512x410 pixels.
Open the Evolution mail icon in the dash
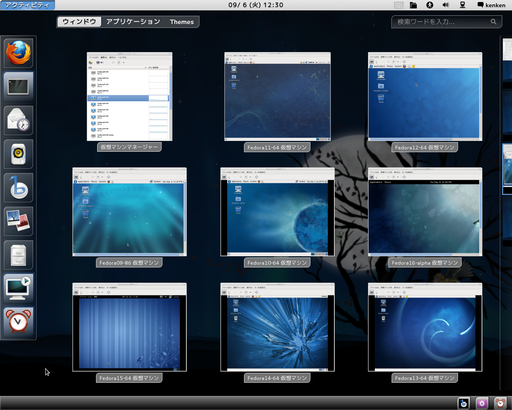[18, 120]
